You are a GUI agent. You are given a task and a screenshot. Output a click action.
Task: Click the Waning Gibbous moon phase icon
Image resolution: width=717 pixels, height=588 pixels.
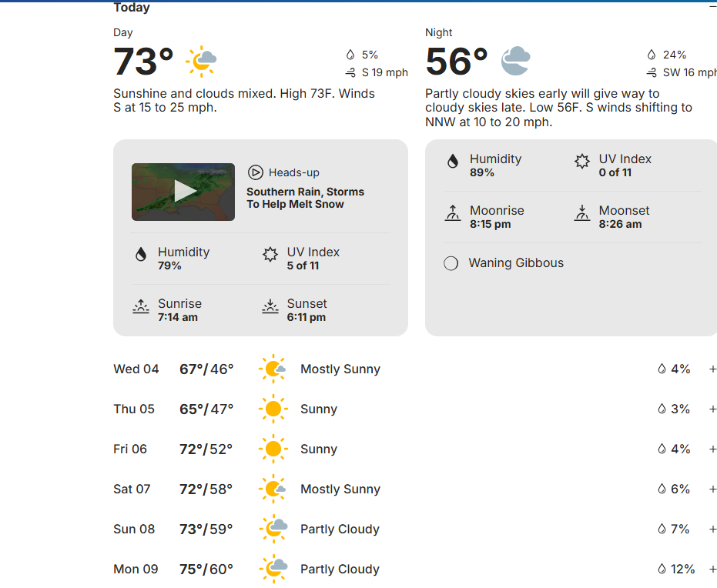point(451,263)
